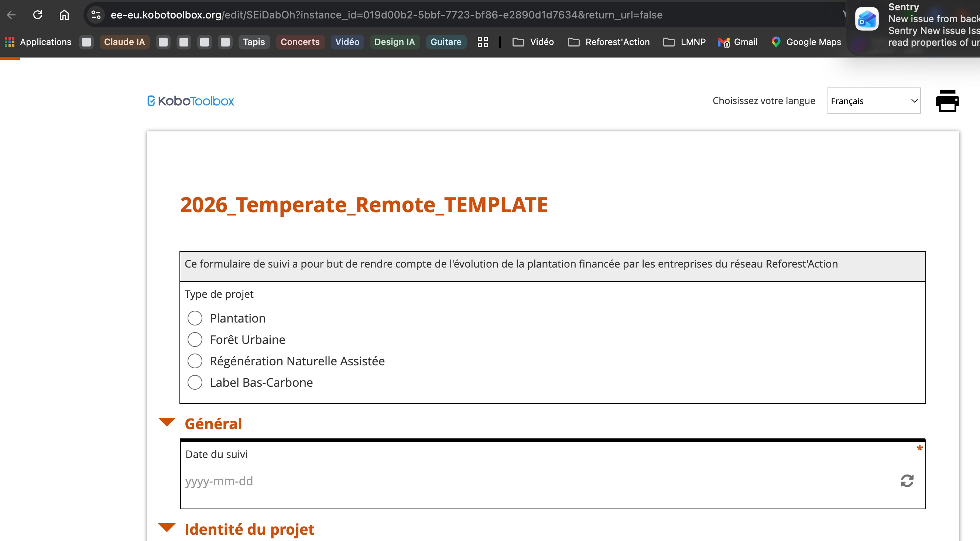Click the date field refresh icon
This screenshot has height=541, width=980.
pyautogui.click(x=907, y=480)
